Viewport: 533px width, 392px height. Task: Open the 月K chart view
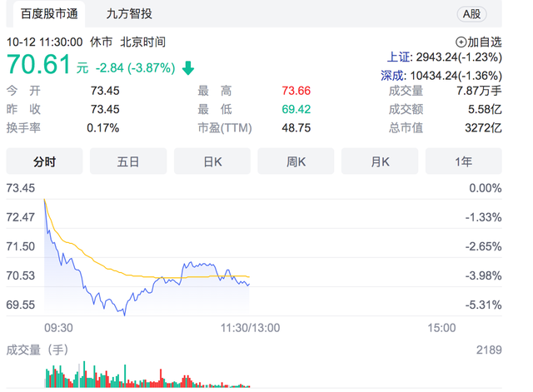click(x=380, y=161)
